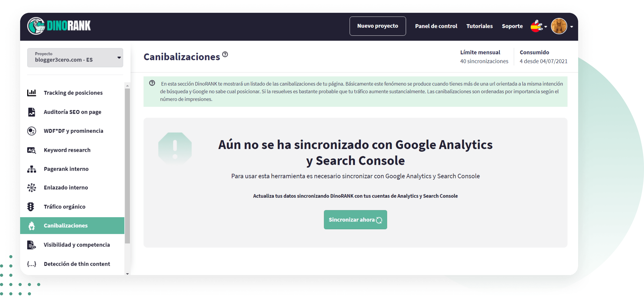
Task: Click the Detección de thin content braces icon
Action: 32,264
